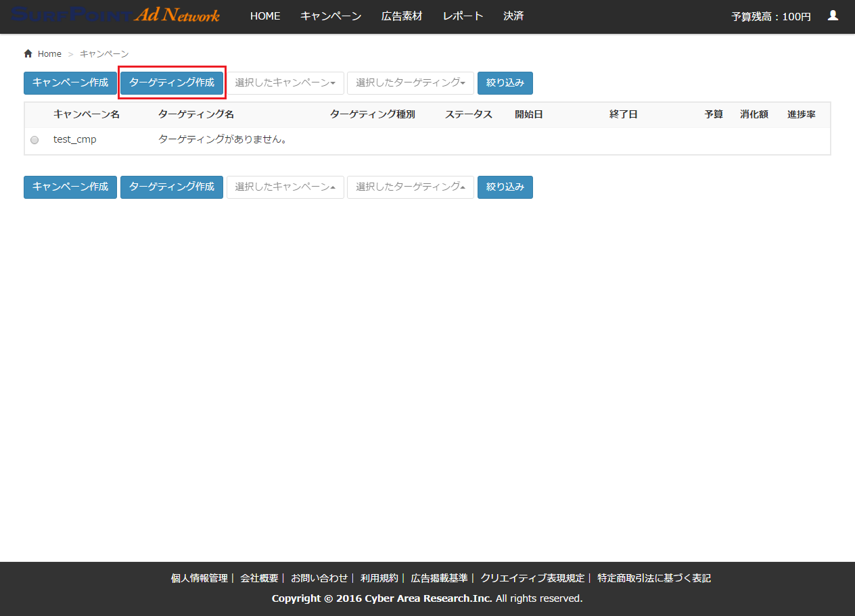Go to キャンペーン in navigation bar

point(331,16)
